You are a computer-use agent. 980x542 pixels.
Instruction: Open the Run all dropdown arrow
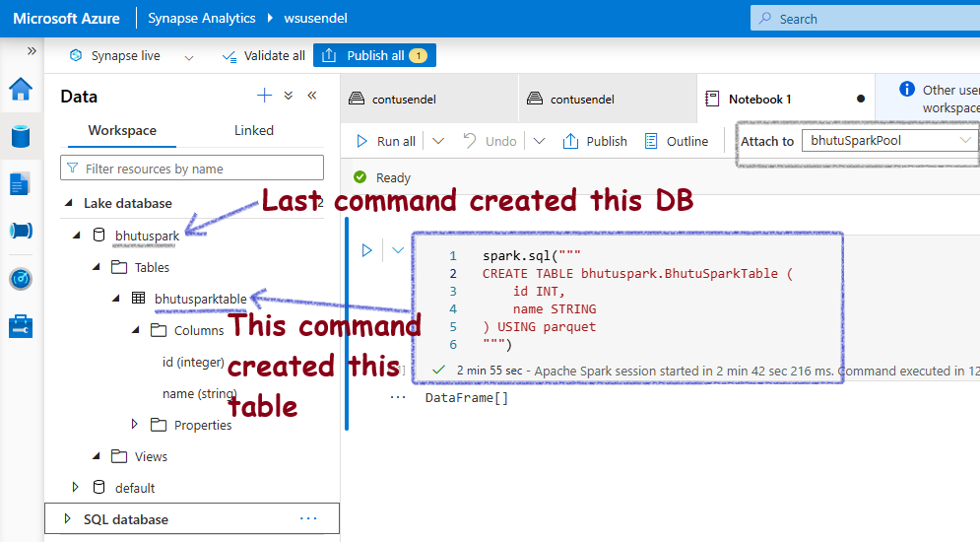click(438, 141)
